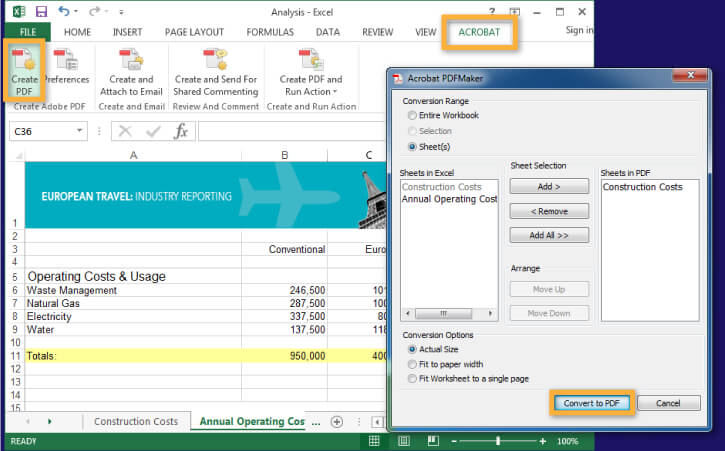Click Create and Attach to Email
The width and height of the screenshot is (725, 451).
[131, 72]
